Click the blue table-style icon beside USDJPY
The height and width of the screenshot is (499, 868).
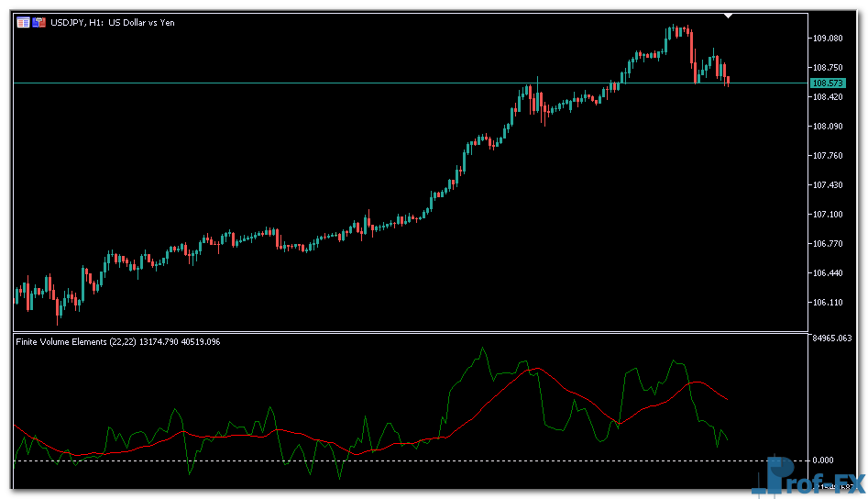23,23
